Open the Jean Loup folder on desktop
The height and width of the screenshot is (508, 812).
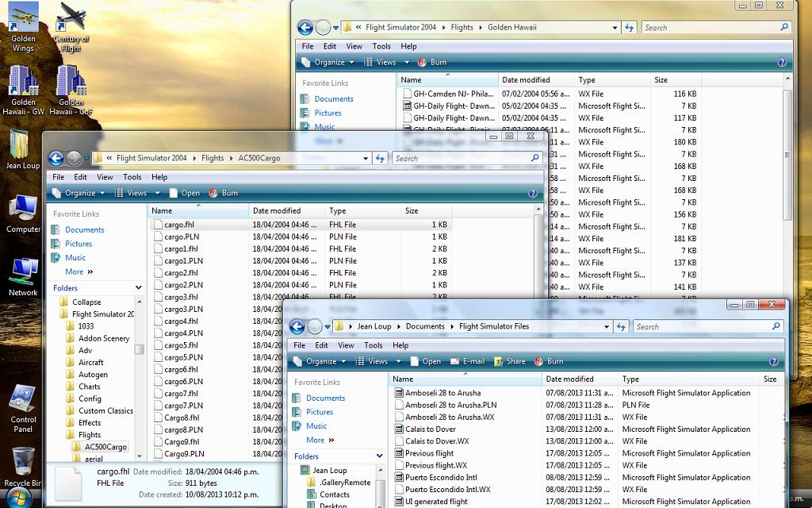[x=23, y=150]
